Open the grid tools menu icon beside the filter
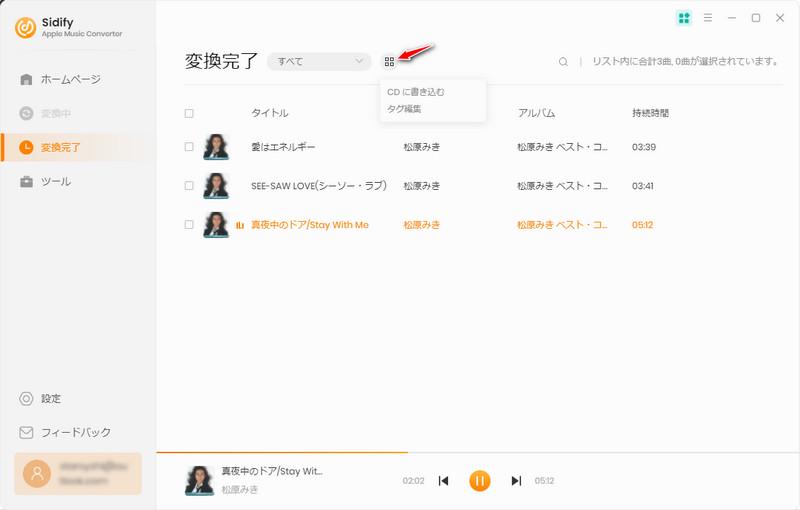The height and width of the screenshot is (510, 800). coord(389,62)
